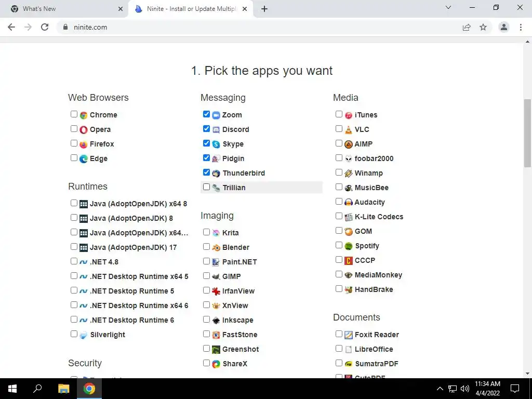Click the Edge logo icon
This screenshot has width=532, height=399.
click(x=84, y=159)
